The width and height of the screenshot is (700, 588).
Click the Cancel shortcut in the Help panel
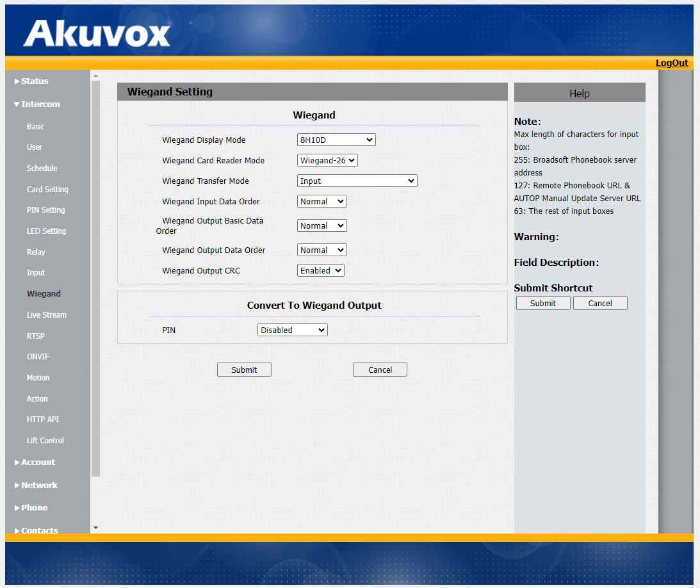[x=600, y=302]
